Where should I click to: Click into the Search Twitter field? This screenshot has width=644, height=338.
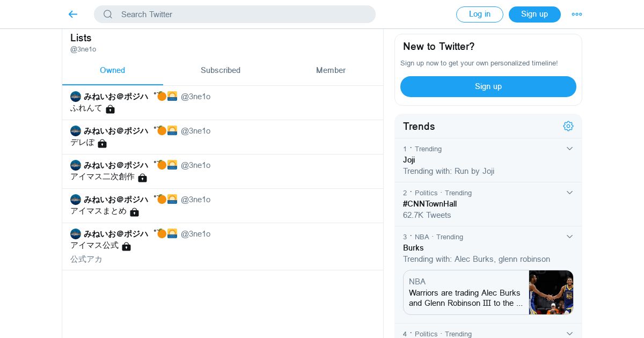[x=241, y=14]
